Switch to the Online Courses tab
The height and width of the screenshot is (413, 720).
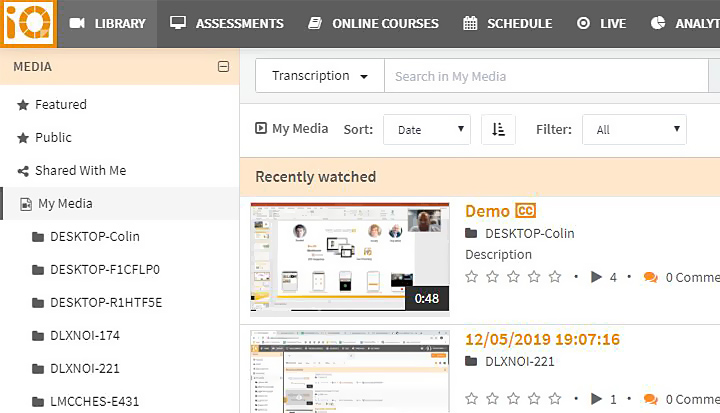(x=373, y=23)
